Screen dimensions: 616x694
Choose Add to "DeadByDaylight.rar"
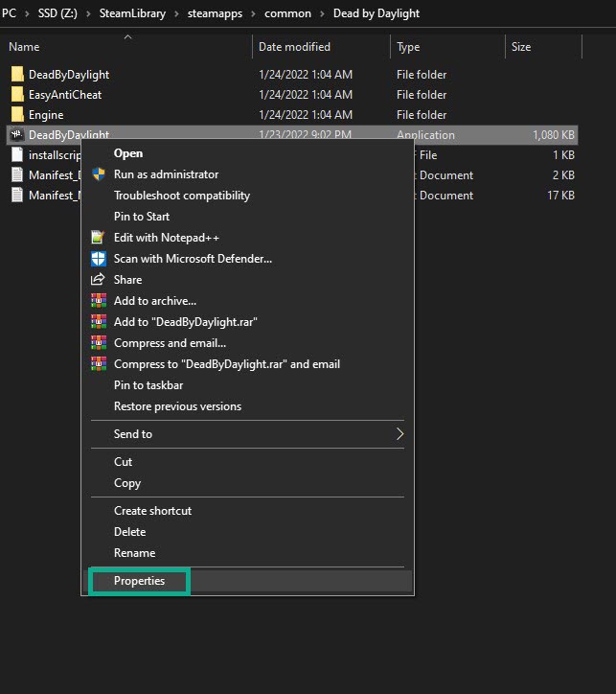pos(185,322)
